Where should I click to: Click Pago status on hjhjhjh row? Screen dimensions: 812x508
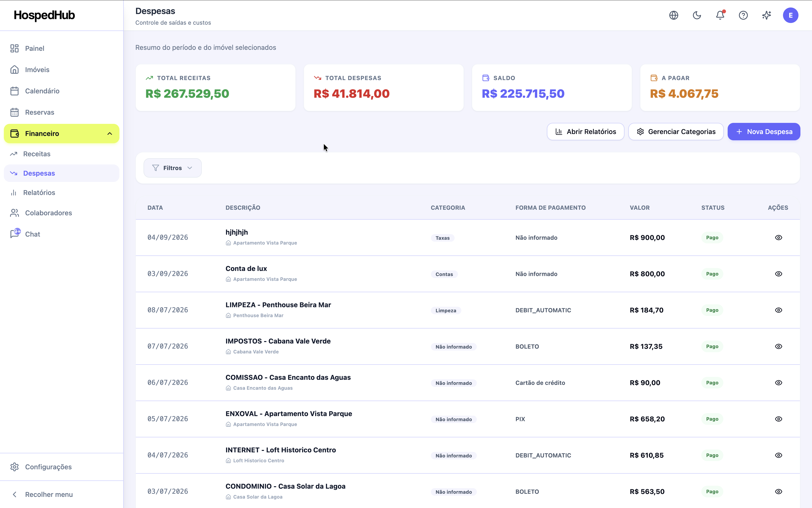[712, 238]
